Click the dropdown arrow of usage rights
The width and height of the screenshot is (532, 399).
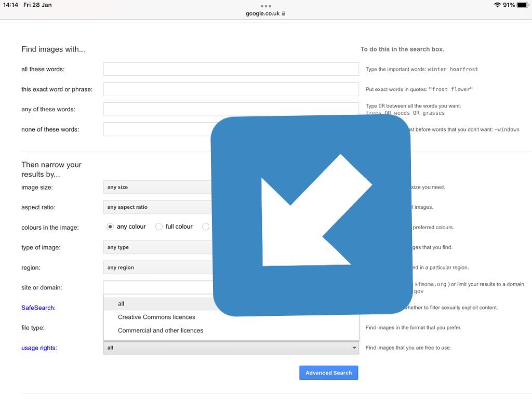[x=354, y=348]
